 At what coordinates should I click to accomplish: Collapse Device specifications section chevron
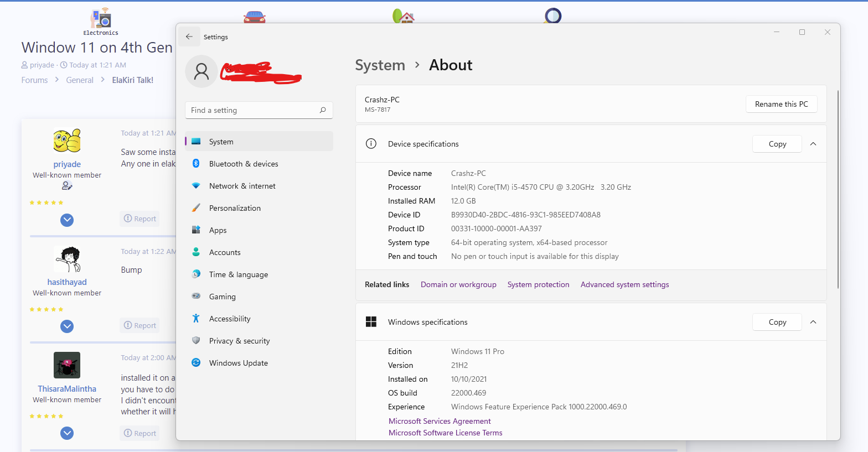pos(813,144)
